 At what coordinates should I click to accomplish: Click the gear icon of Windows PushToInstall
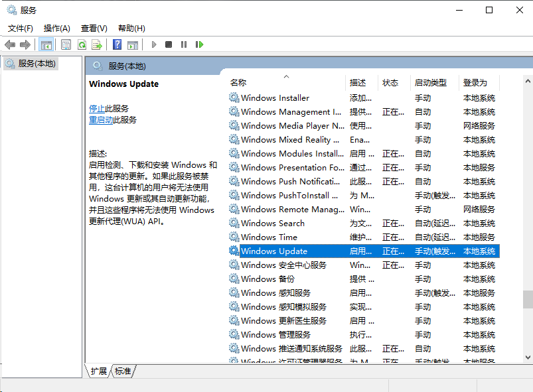tap(234, 195)
